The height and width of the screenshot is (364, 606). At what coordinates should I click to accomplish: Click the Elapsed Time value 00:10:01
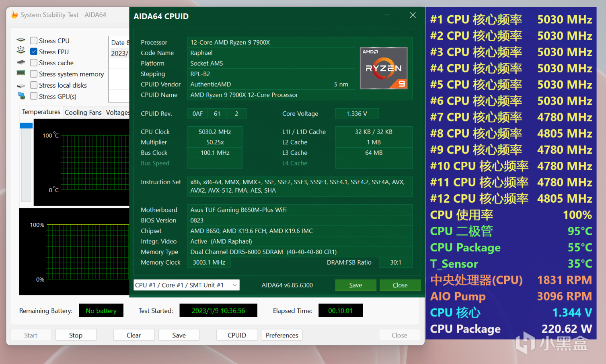[341, 311]
